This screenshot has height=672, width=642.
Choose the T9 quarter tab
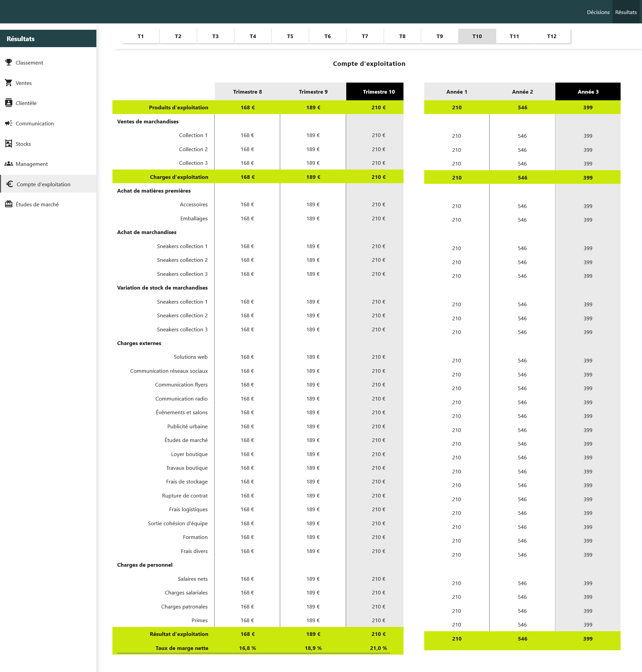(439, 36)
